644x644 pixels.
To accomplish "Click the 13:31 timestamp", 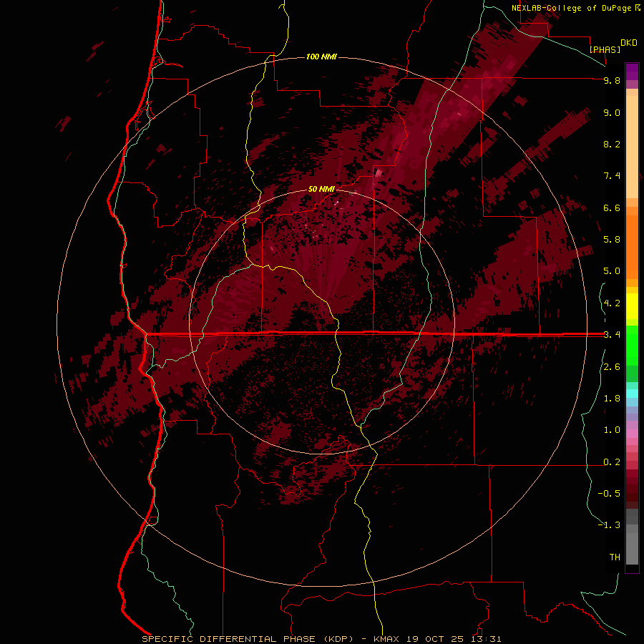I will [486, 639].
